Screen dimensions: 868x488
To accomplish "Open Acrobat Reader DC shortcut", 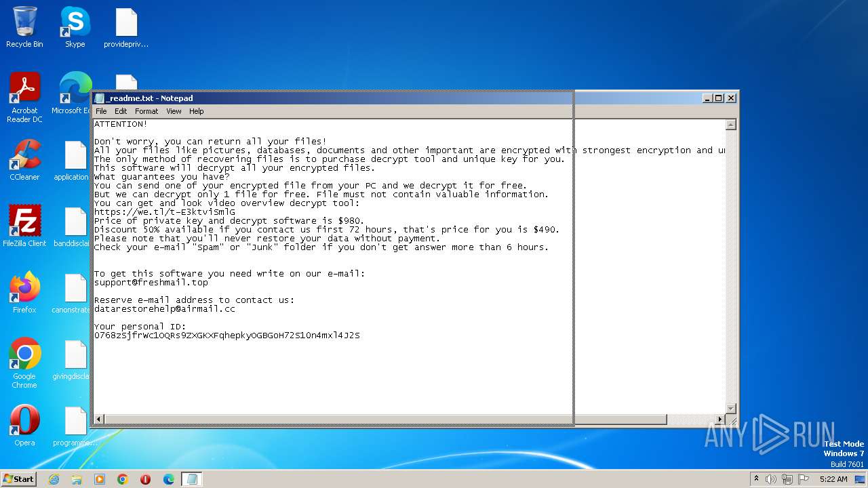I will click(x=24, y=98).
